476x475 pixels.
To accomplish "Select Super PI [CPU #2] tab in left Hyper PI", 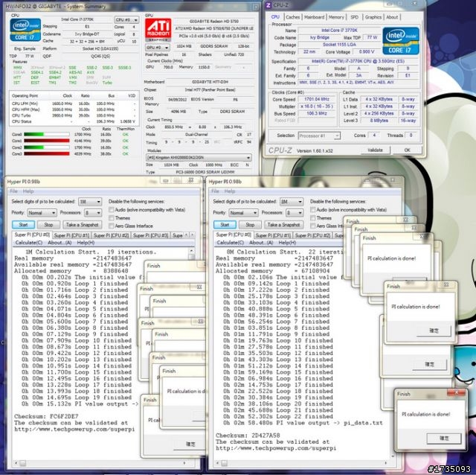I will (x=111, y=235).
